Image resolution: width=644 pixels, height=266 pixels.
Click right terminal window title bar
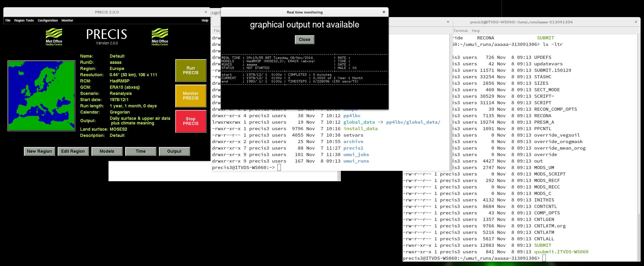point(521,22)
